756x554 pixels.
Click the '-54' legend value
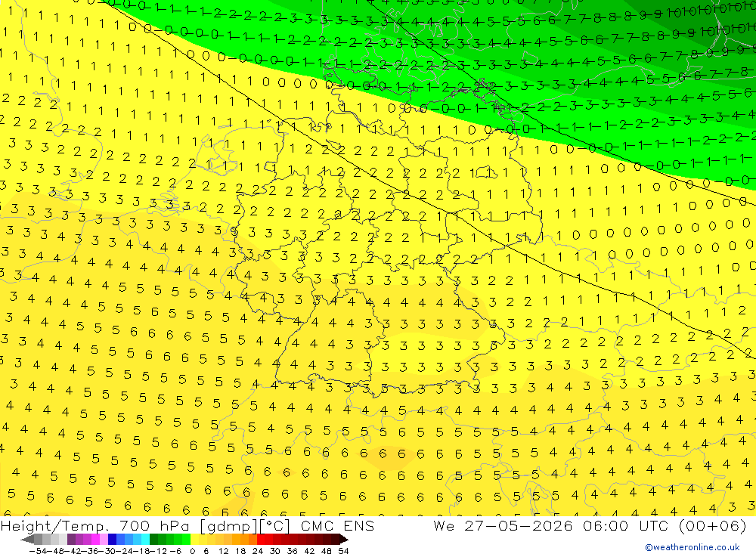click(38, 551)
